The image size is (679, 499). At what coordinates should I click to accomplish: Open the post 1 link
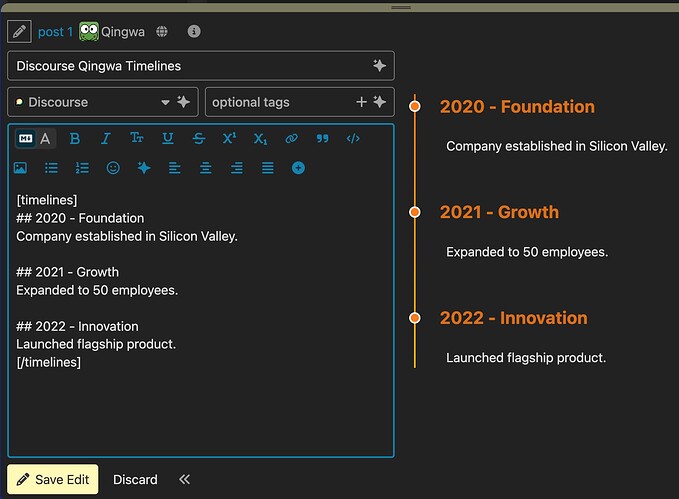coord(55,32)
